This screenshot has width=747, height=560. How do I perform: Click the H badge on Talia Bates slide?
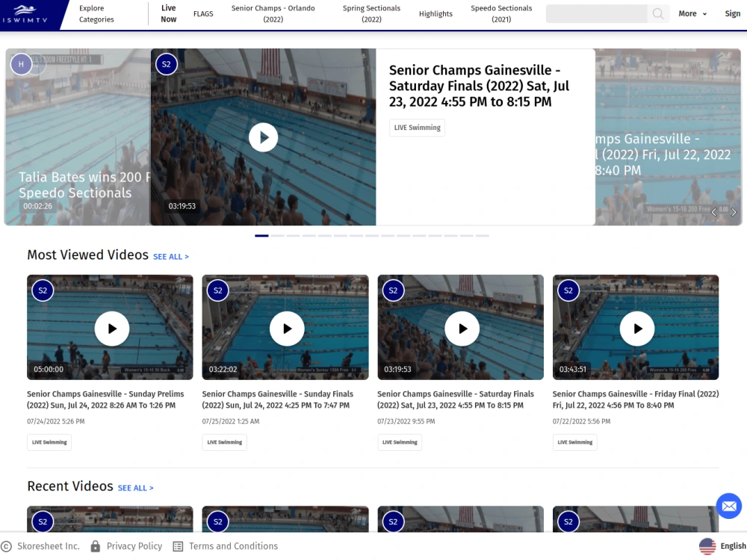[x=21, y=64]
